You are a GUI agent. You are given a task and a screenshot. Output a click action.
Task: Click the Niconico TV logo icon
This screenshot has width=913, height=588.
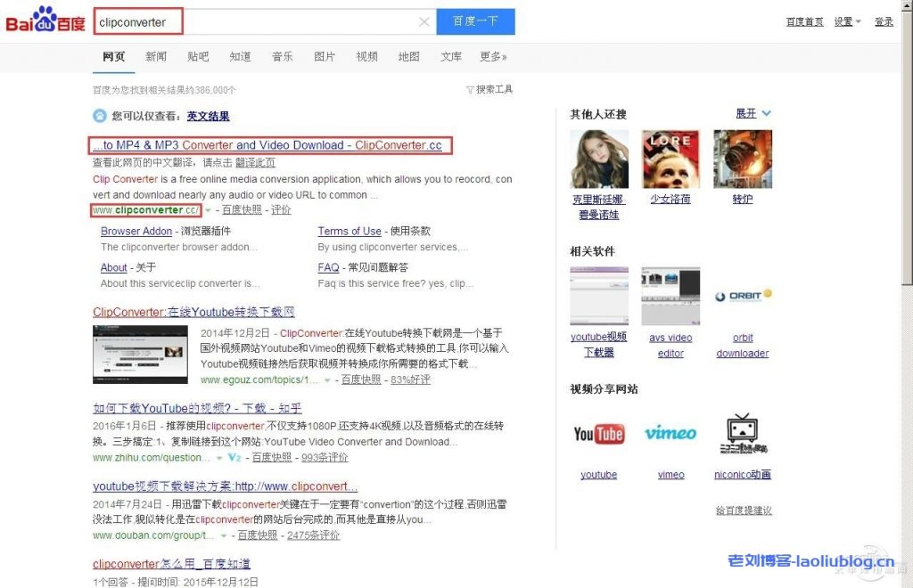[x=742, y=434]
